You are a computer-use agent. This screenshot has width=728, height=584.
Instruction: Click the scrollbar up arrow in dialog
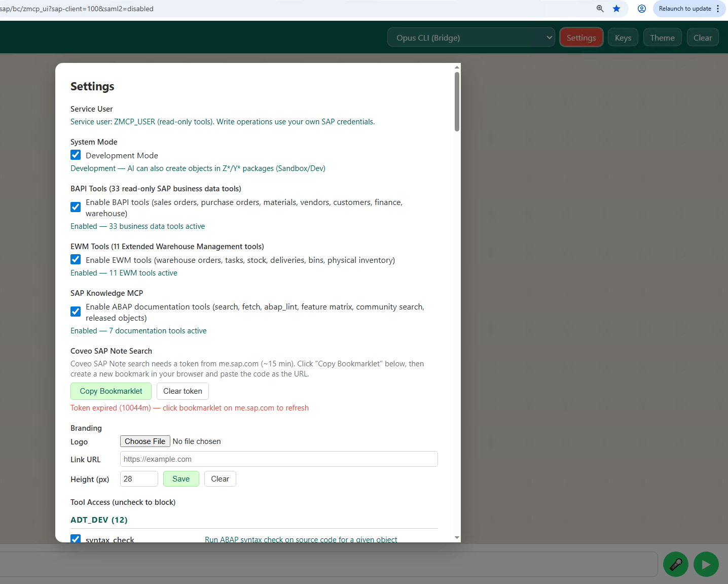tap(457, 67)
